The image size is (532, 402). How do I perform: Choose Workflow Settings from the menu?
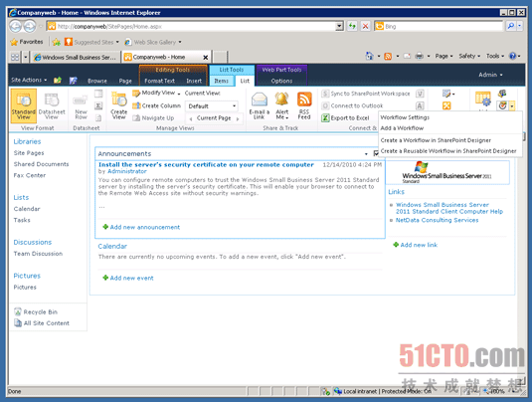[405, 117]
